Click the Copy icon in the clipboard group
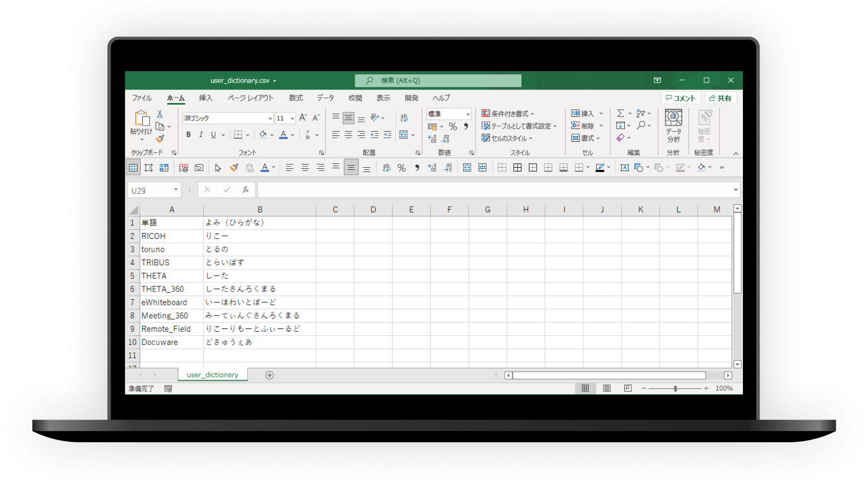 (160, 126)
